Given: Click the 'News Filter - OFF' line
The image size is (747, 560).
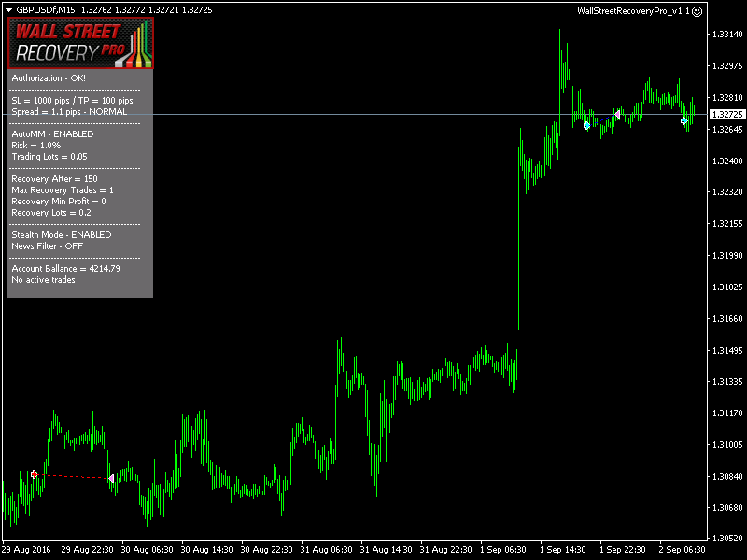Looking at the screenshot, I should tap(48, 246).
